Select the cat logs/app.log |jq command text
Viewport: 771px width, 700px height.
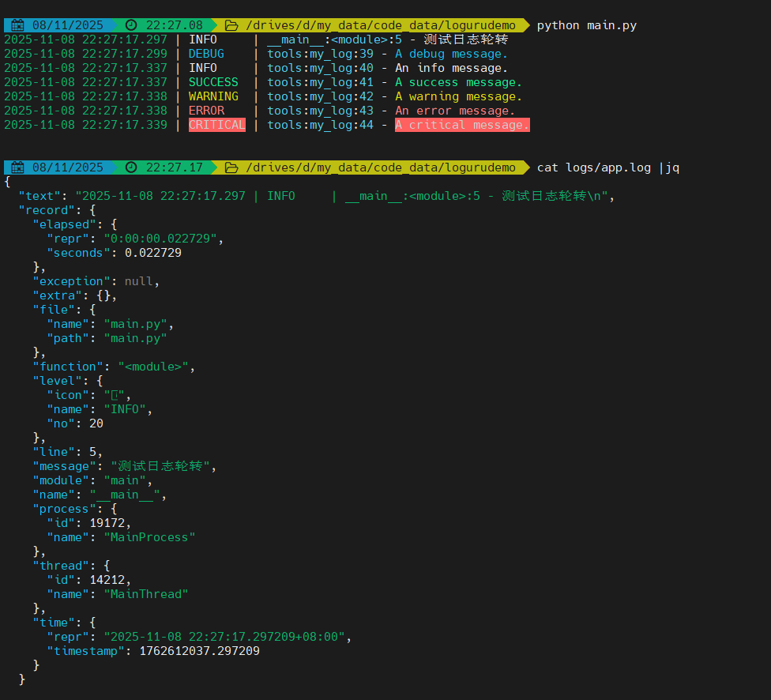pyautogui.click(x=608, y=167)
